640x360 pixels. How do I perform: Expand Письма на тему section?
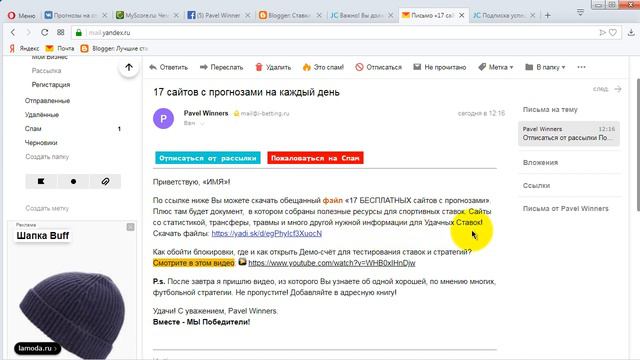point(550,109)
